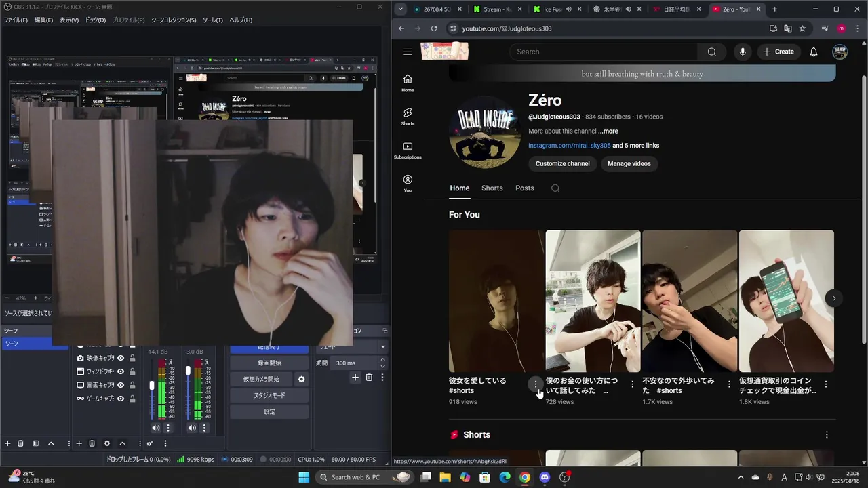This screenshot has width=868, height=488.
Task: Open Microsoft Edge from the taskbar
Action: (505, 477)
